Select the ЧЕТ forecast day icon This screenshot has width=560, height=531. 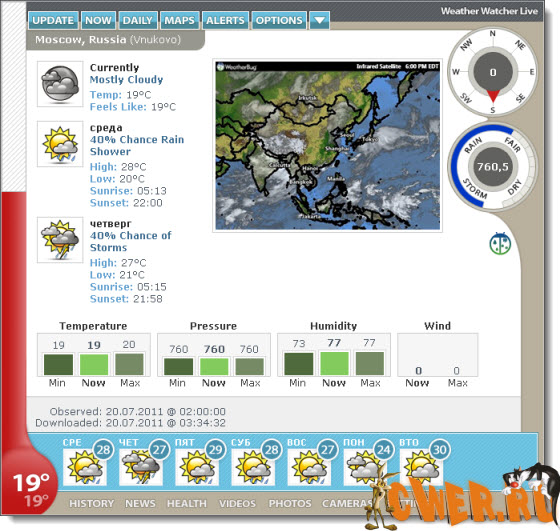point(141,467)
